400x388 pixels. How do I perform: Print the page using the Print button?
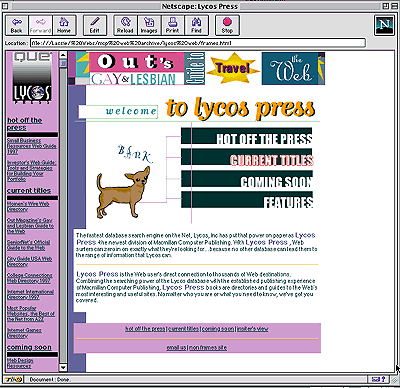(x=173, y=25)
